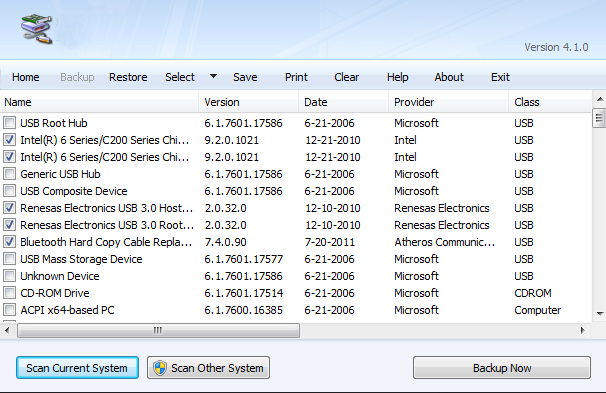The height and width of the screenshot is (393, 606).
Task: Open the Select dropdown arrow
Action: 213,77
